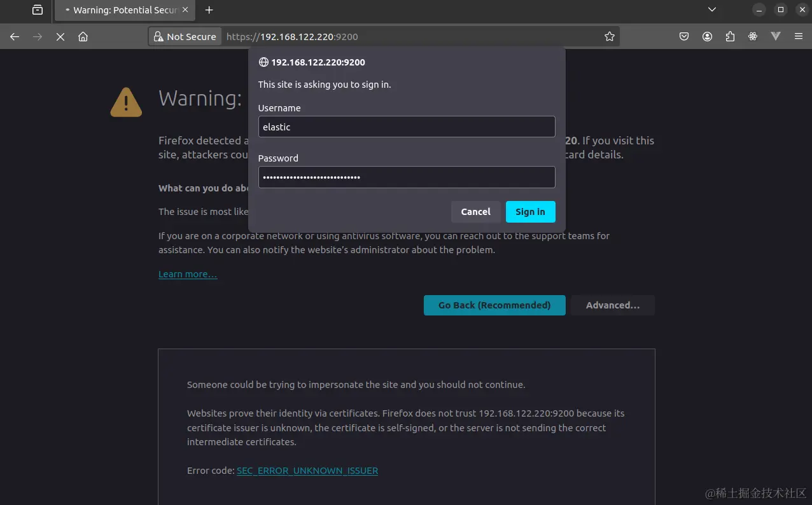Open the Save to Pocket icon

click(684, 37)
